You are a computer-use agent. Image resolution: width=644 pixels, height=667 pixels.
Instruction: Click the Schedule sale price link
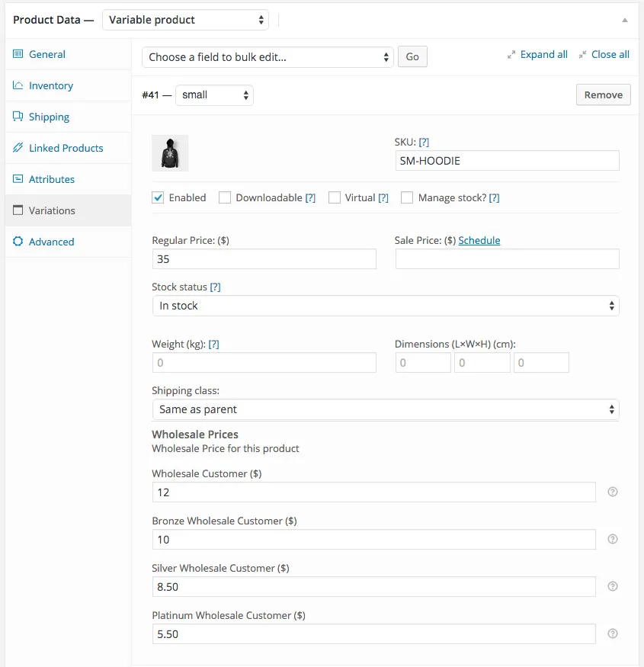coord(479,240)
